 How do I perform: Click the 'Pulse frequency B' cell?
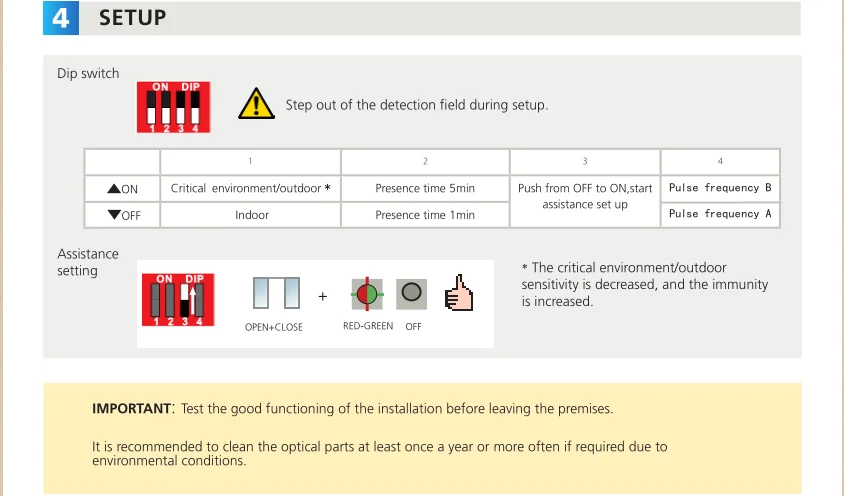(x=720, y=188)
